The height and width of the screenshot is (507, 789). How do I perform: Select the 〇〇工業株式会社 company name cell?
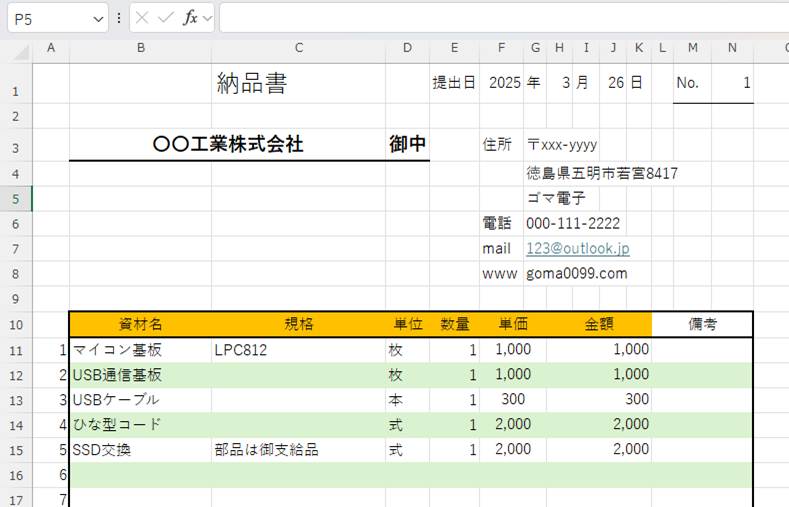228,145
